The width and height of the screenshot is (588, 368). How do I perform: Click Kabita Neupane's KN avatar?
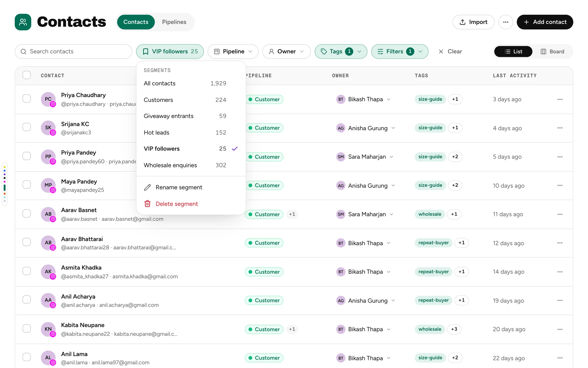pyautogui.click(x=48, y=329)
